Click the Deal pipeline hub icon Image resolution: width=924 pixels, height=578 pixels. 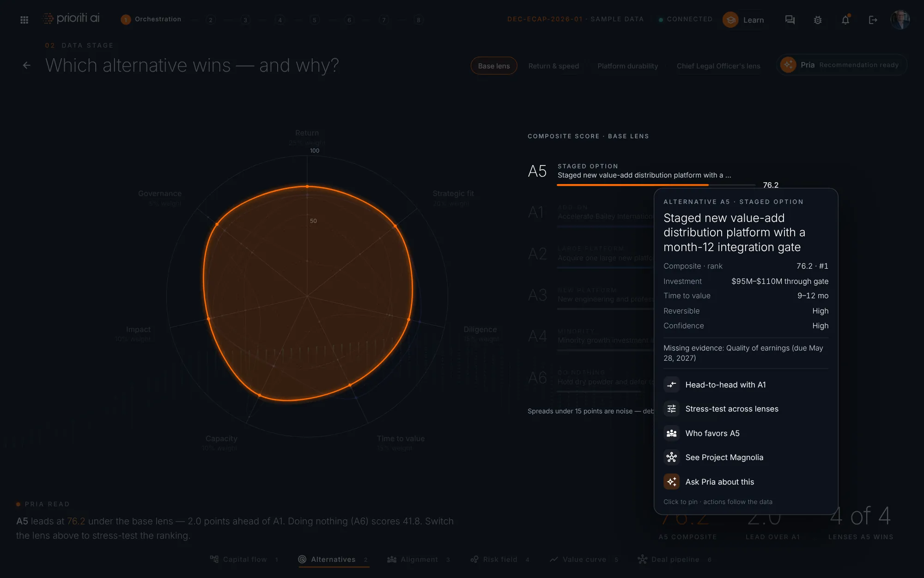642,560
